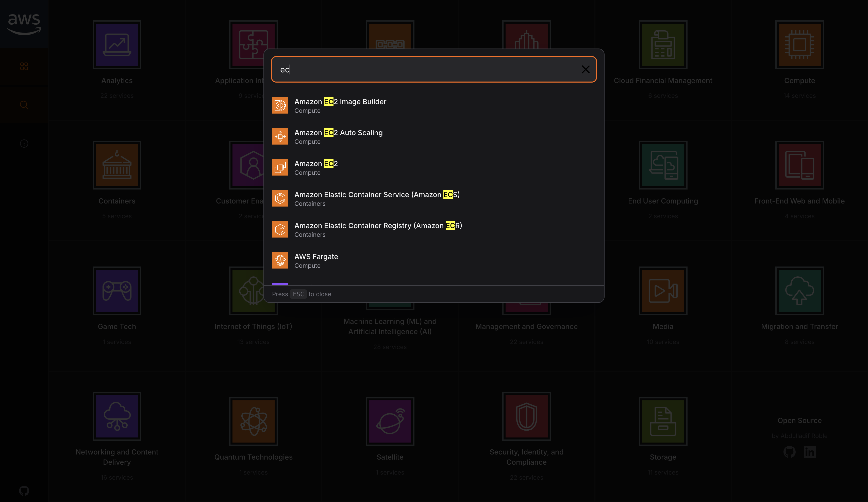Open Amazon Elastic Container Registry result
Viewport: 868px width, 502px height.
[x=434, y=230]
